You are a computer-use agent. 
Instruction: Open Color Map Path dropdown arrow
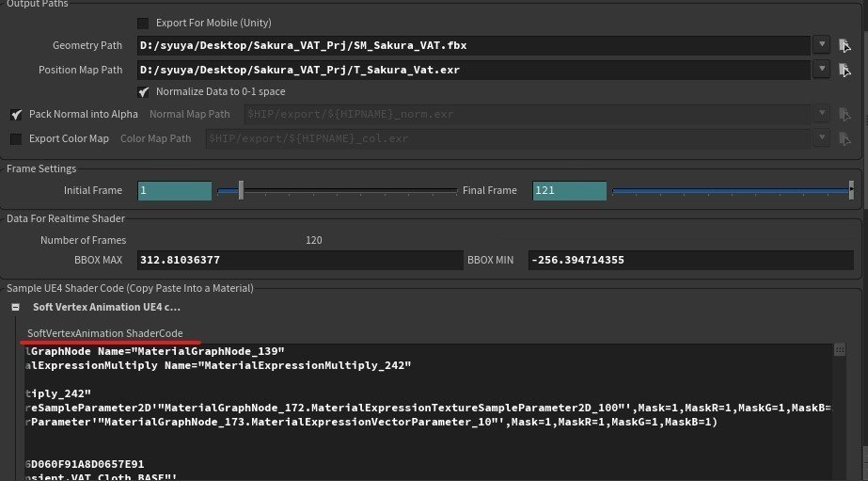click(822, 139)
